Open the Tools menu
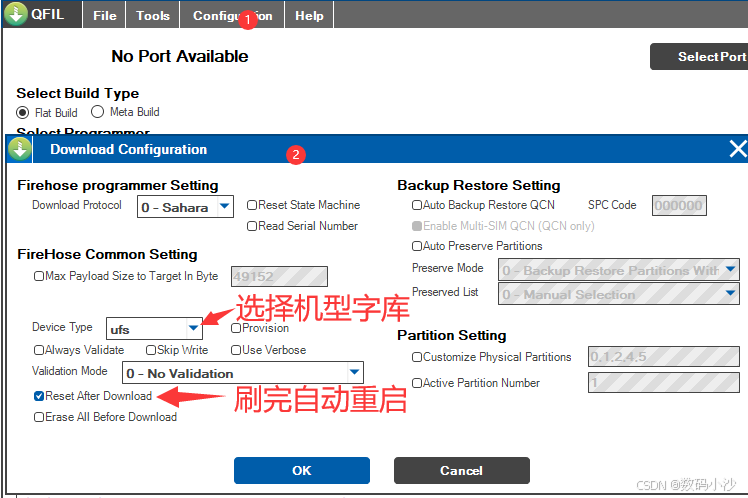The image size is (748, 498). pos(153,15)
